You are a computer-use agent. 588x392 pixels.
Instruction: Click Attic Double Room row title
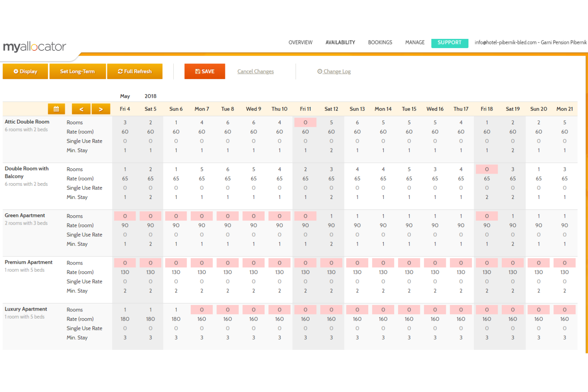pyautogui.click(x=27, y=122)
